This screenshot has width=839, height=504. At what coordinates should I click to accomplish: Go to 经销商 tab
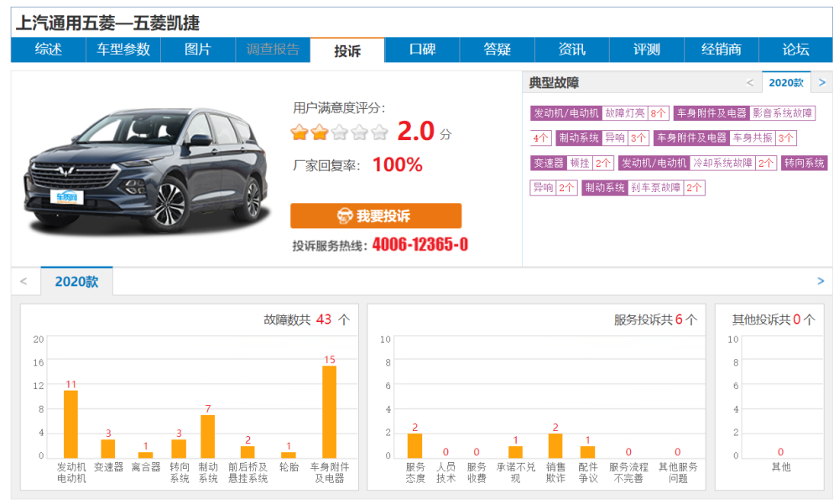point(722,49)
